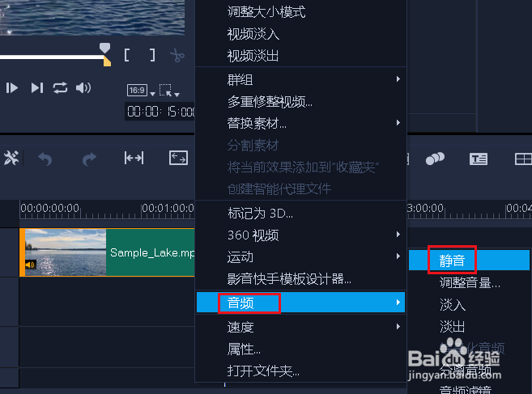Click the timeline tools wrench icon

pos(11,158)
